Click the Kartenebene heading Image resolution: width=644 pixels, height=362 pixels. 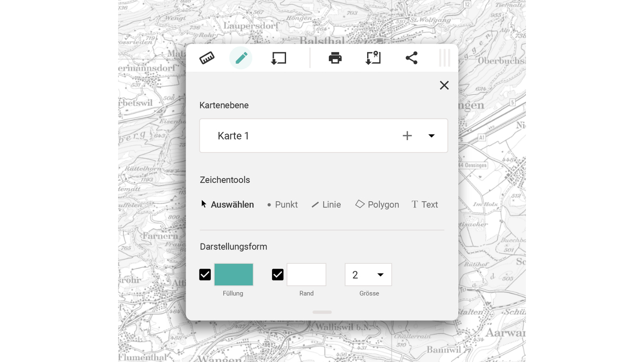[x=224, y=105]
